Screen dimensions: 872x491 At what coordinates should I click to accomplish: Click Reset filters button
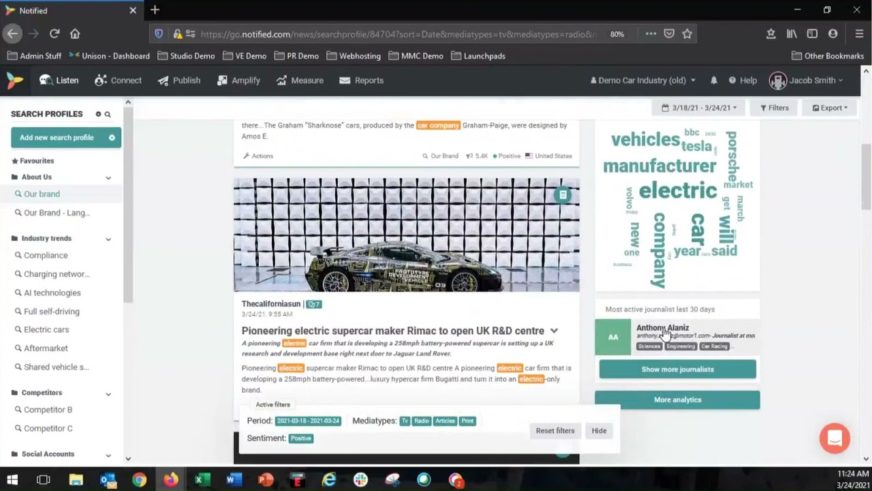point(555,431)
